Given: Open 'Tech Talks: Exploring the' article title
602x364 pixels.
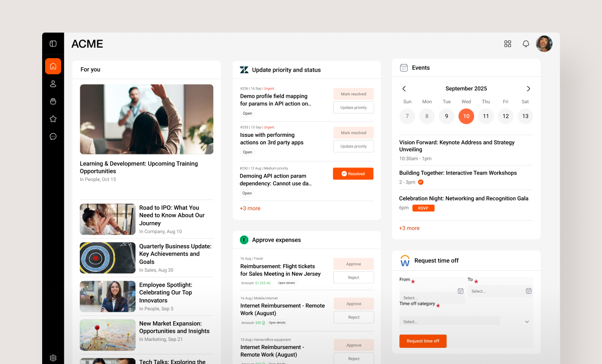Looking at the screenshot, I should (x=173, y=361).
